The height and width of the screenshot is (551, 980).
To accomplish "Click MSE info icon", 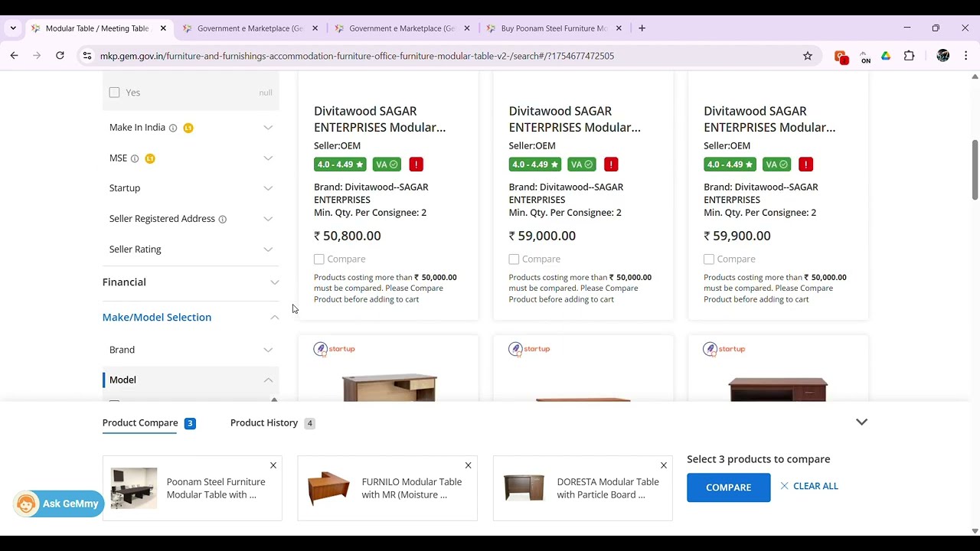I will (x=135, y=158).
